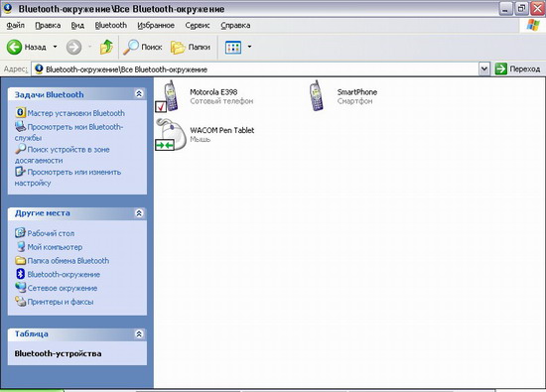The width and height of the screenshot is (546, 392).
Task: Open Папка обмена Bluetooth link
Action: [68, 261]
